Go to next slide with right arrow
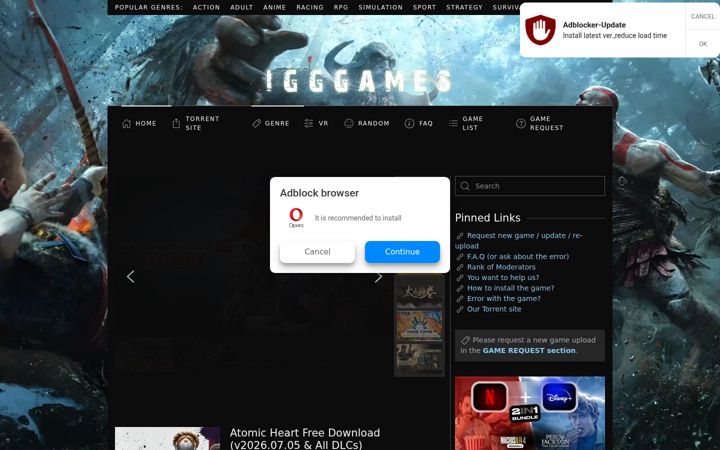Image resolution: width=720 pixels, height=450 pixels. pyautogui.click(x=378, y=277)
